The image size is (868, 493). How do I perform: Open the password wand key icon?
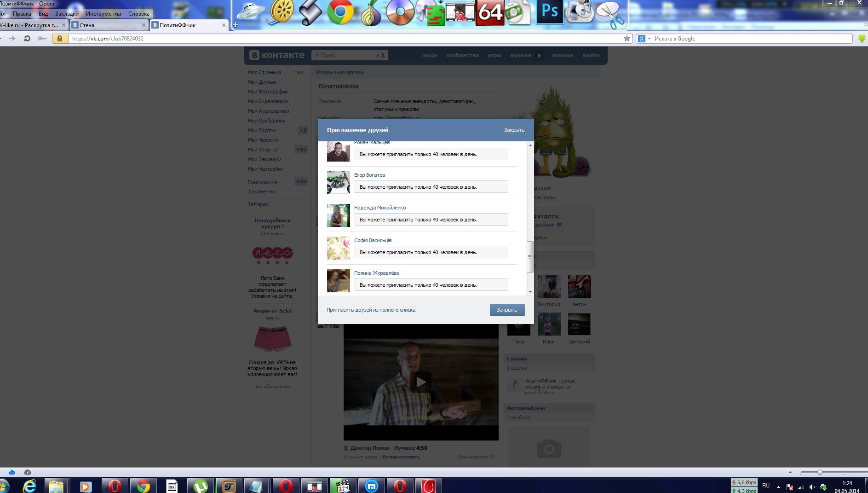coord(42,39)
